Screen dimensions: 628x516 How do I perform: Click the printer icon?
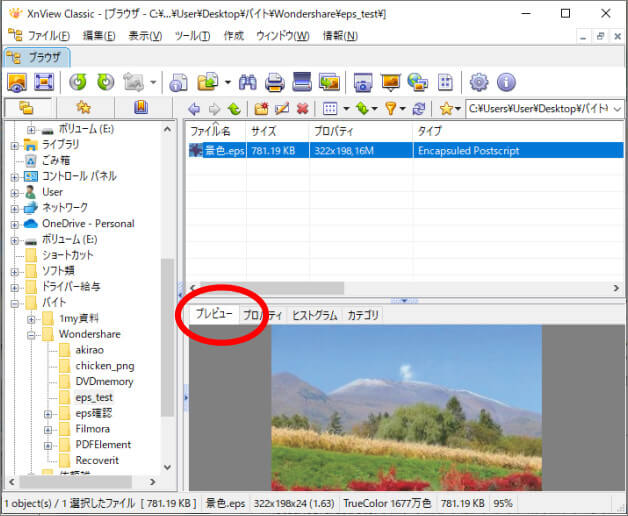click(275, 83)
